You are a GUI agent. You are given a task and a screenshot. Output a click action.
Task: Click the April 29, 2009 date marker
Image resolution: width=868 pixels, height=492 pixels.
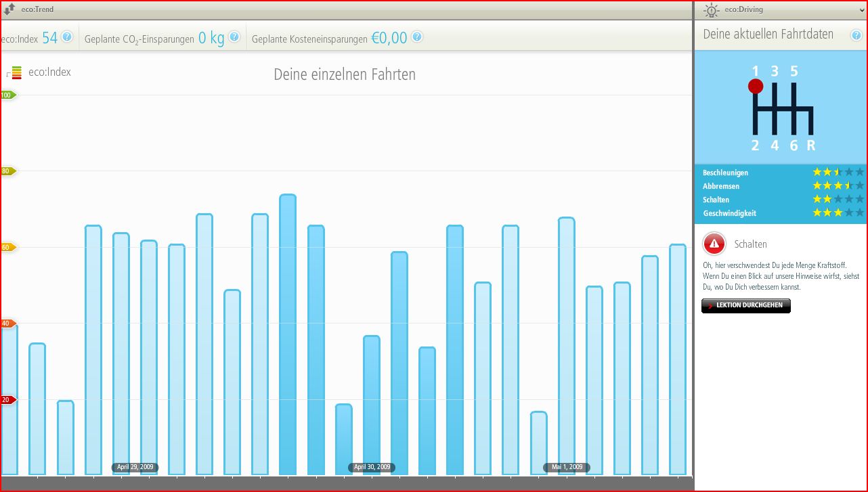(135, 468)
